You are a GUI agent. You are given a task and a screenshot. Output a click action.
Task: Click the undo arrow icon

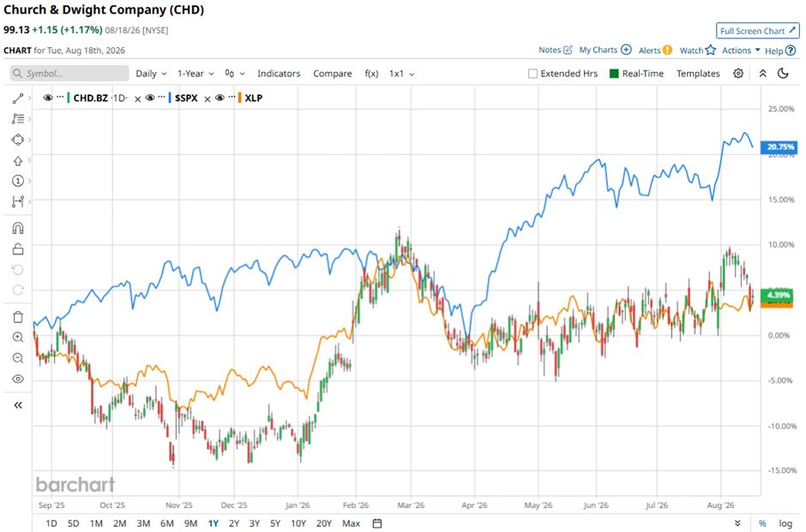(x=18, y=270)
